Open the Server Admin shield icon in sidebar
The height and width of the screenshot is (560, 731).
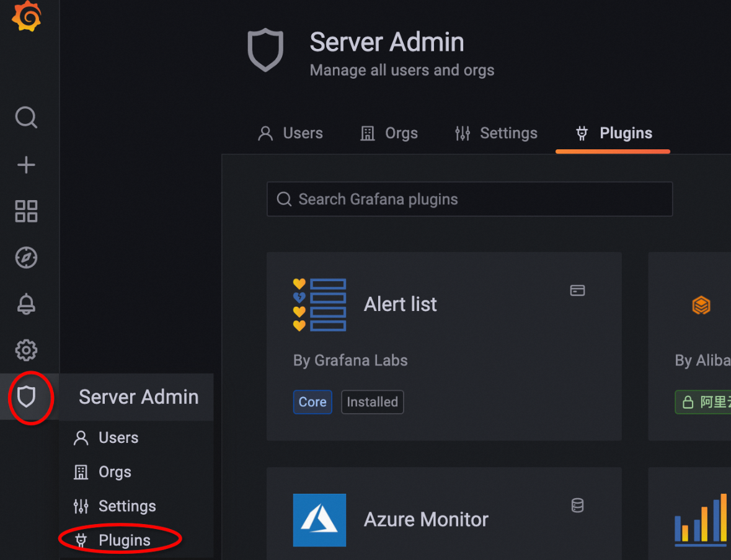coord(26,397)
